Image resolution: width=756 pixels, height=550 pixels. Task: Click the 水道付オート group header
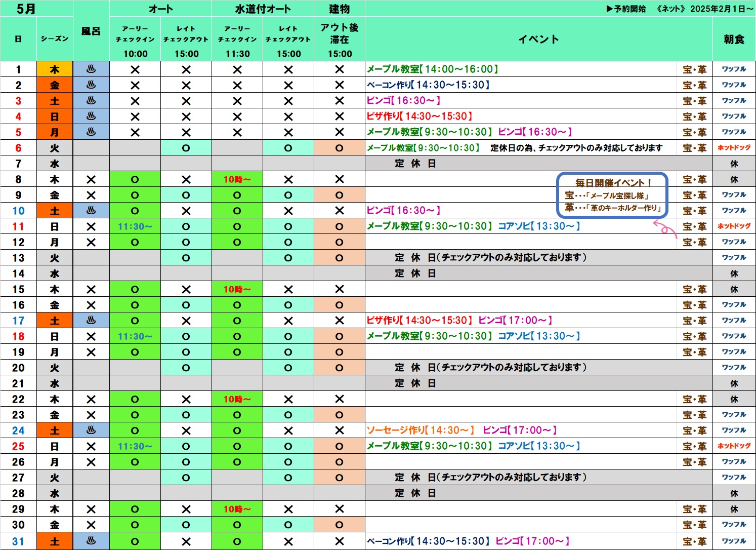pyautogui.click(x=263, y=9)
